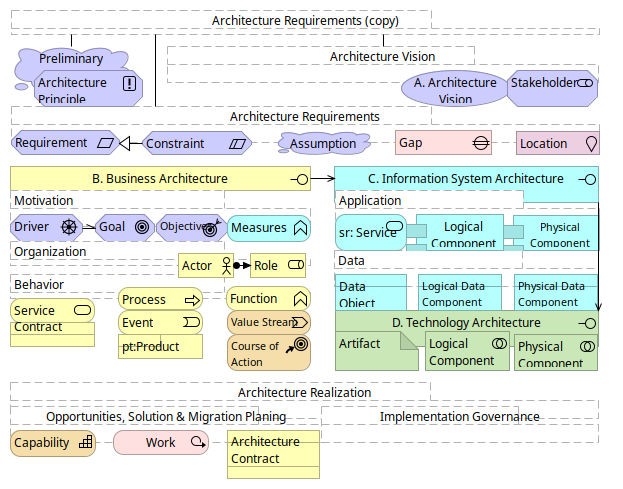Select the Contract element under Service
This screenshot has width=623, height=489.
(52, 334)
